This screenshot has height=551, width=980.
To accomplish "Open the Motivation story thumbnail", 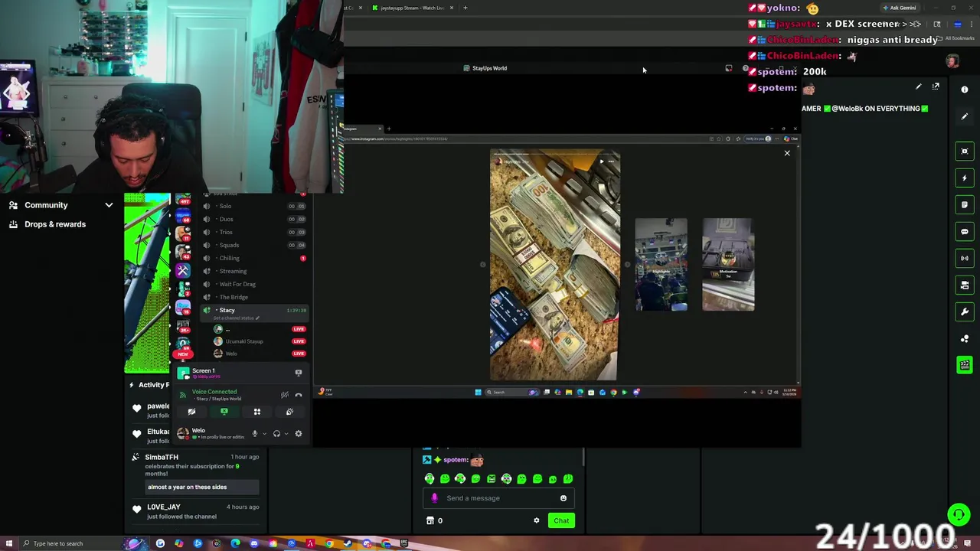I will coord(728,265).
